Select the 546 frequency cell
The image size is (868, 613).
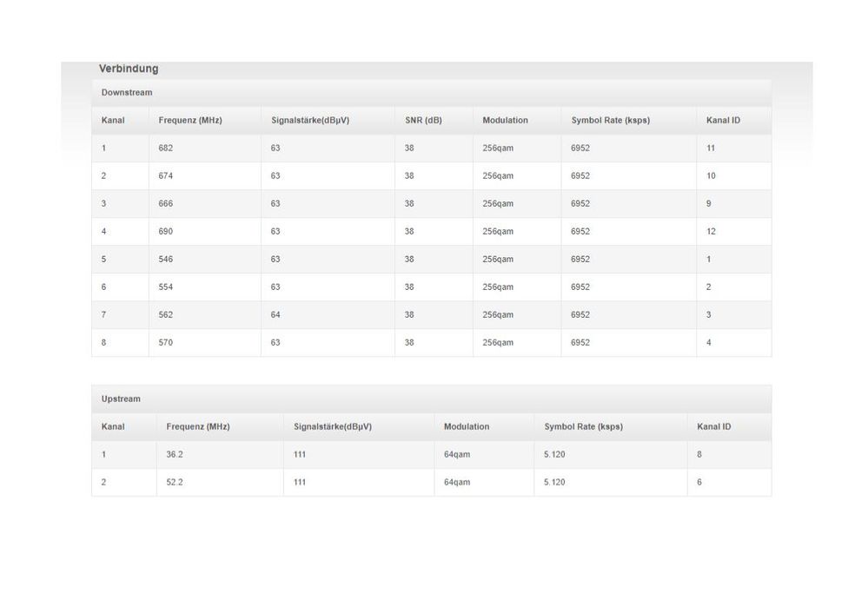[x=205, y=260]
